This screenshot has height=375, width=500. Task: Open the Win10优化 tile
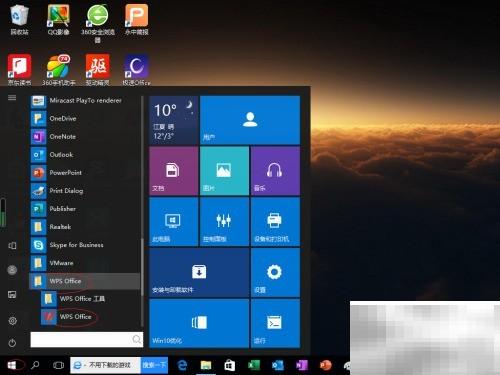click(199, 323)
